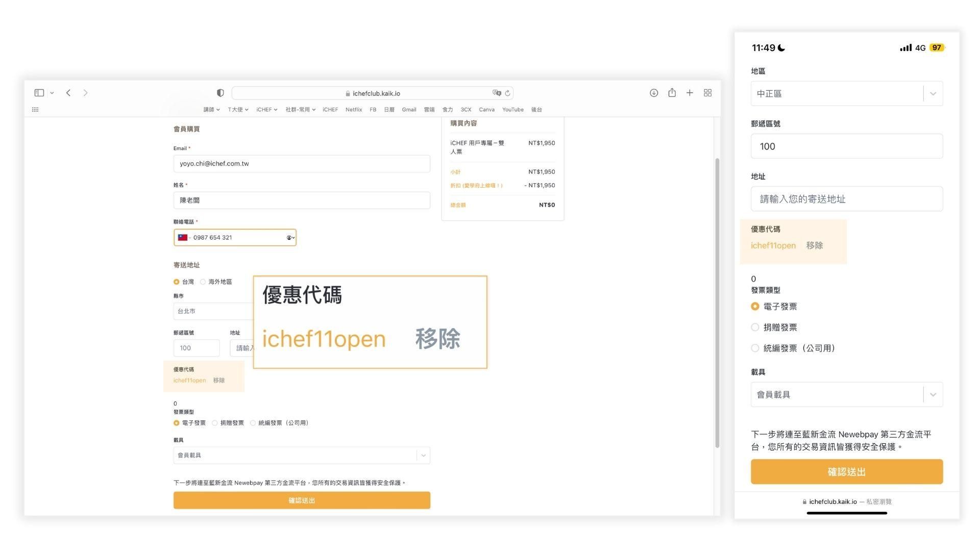
Task: Click the privacy shield icon
Action: [220, 93]
